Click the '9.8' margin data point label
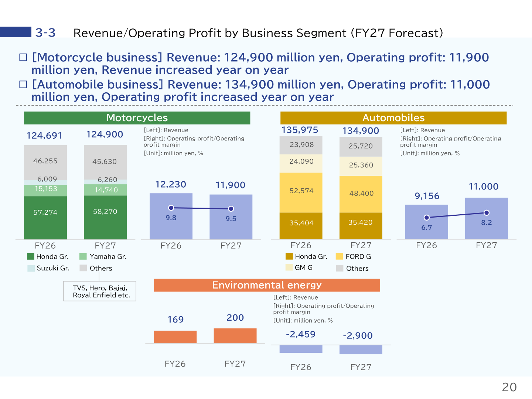 coord(171,218)
